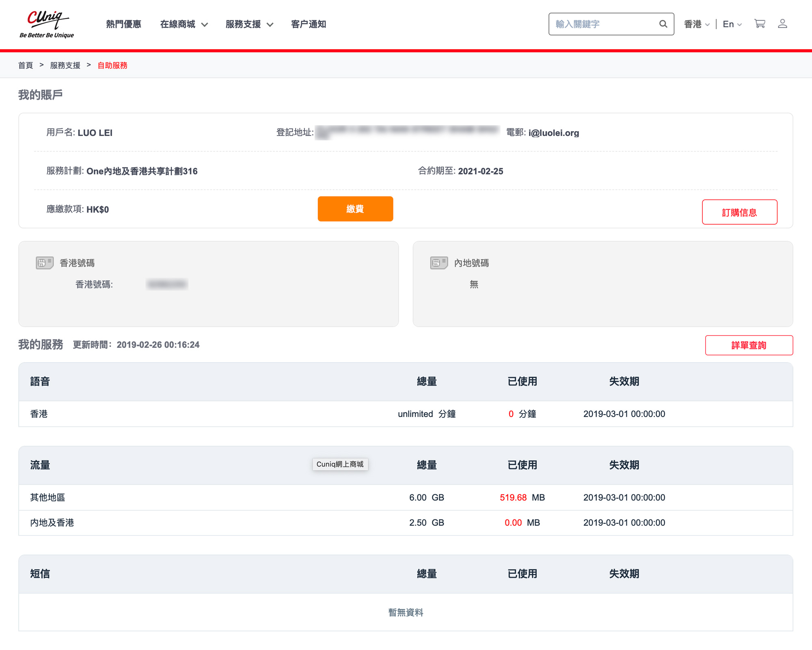Click the Hong Kong number SIM card icon
This screenshot has height=650, width=812.
click(x=44, y=263)
